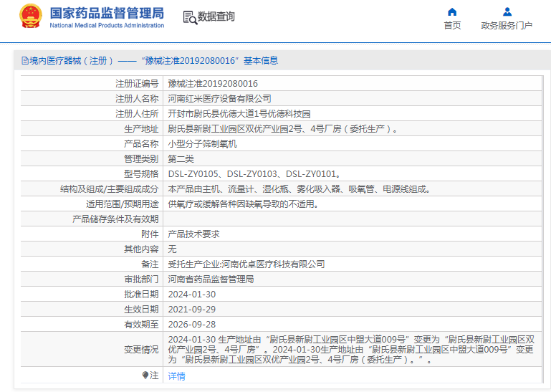Select 受托生产企业:河南优卓医疗科技有限公司 remark
This screenshot has width=551, height=392.
tap(246, 264)
